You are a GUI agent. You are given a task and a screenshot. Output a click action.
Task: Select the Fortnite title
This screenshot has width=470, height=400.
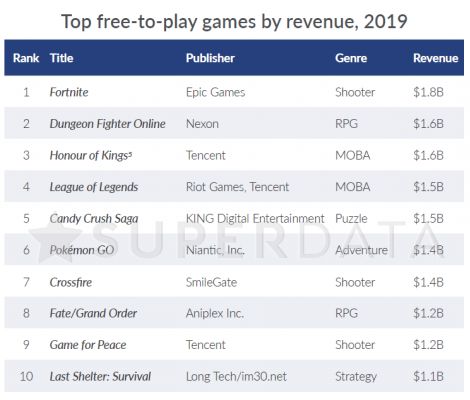(x=69, y=92)
